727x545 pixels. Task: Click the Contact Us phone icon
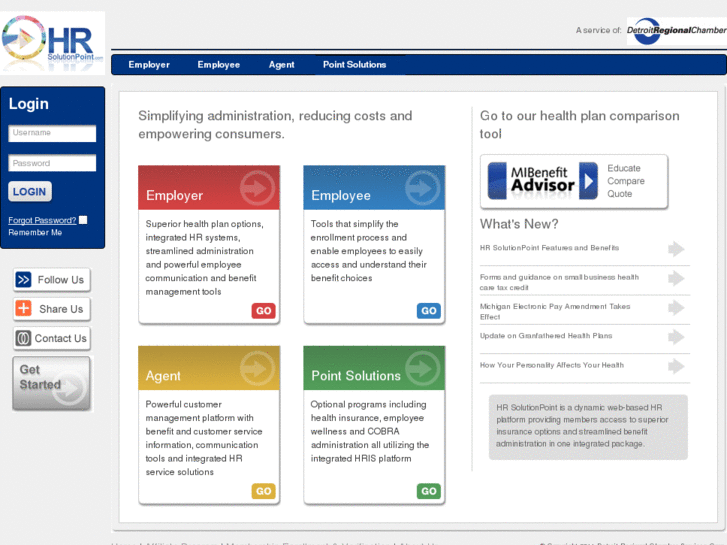click(23, 338)
